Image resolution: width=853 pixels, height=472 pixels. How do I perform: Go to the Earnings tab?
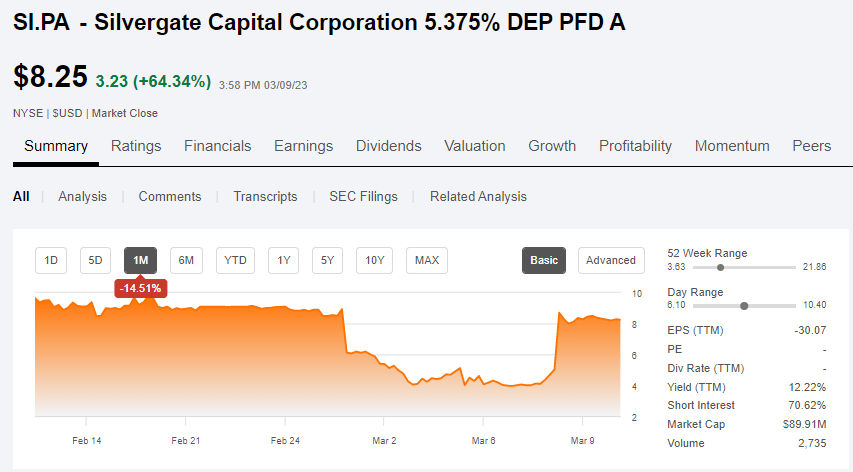point(304,146)
